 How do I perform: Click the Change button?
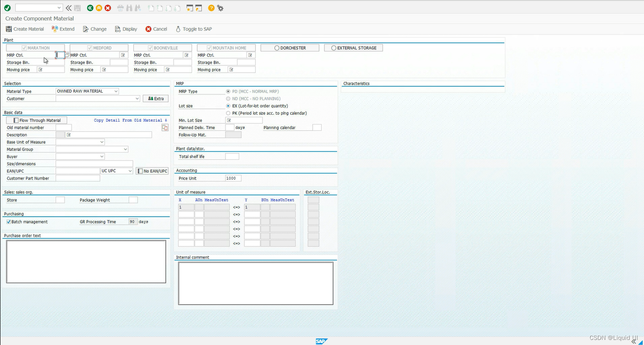coord(94,29)
